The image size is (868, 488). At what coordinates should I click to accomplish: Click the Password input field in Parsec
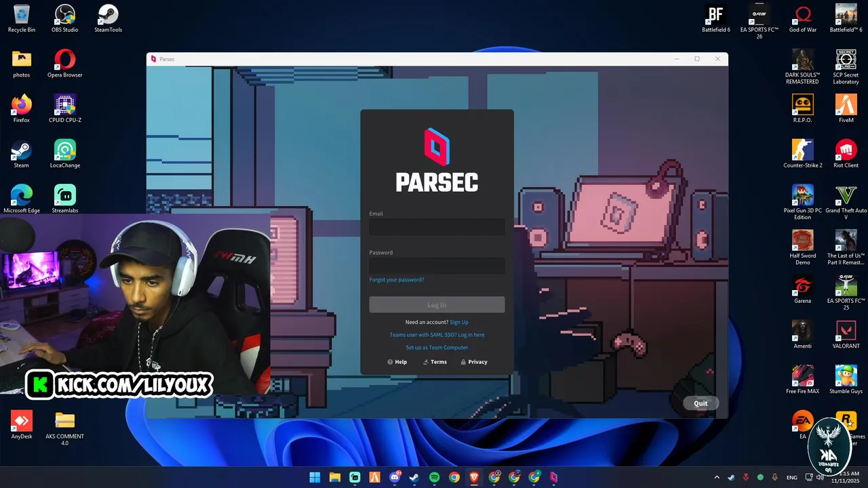coord(437,266)
